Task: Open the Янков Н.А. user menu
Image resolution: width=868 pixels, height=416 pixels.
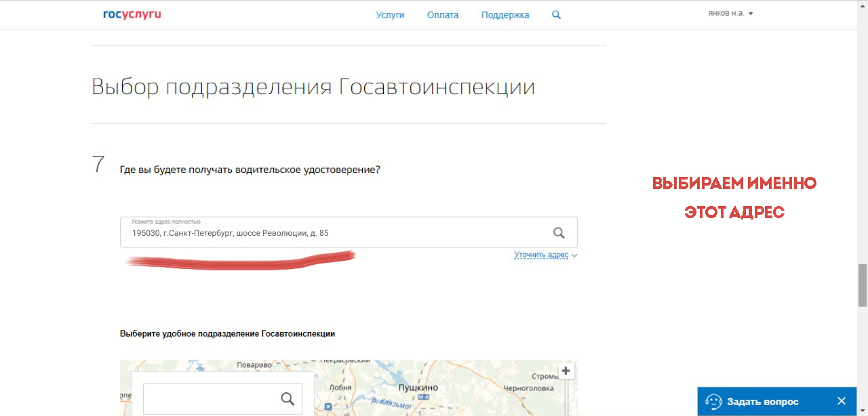Action: coord(730,14)
